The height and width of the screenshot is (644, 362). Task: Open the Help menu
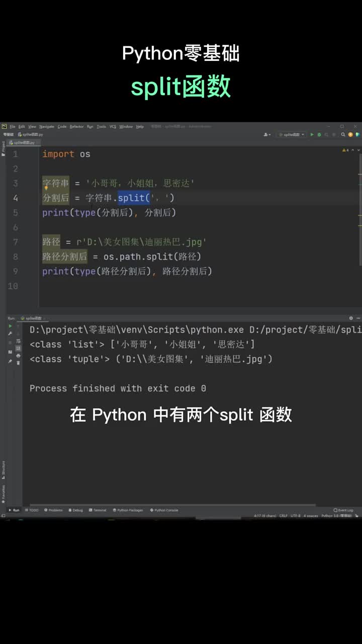pyautogui.click(x=140, y=127)
